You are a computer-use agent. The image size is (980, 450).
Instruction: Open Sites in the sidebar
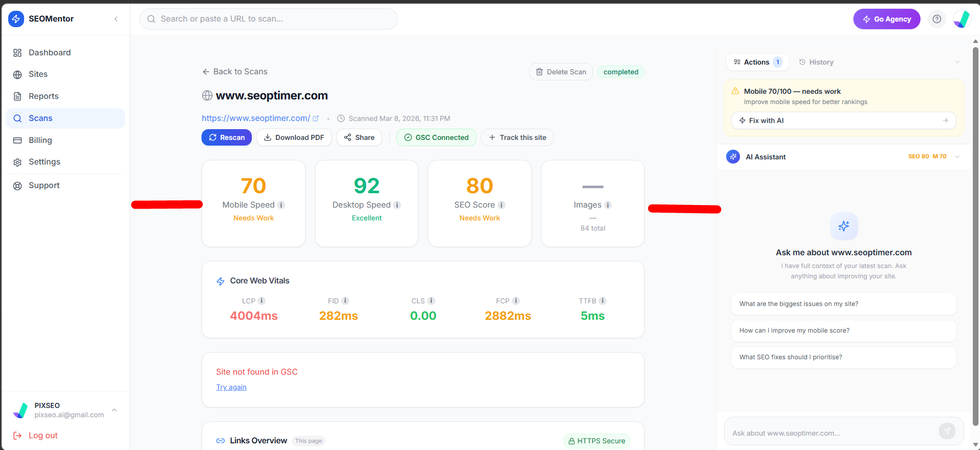(x=65, y=74)
